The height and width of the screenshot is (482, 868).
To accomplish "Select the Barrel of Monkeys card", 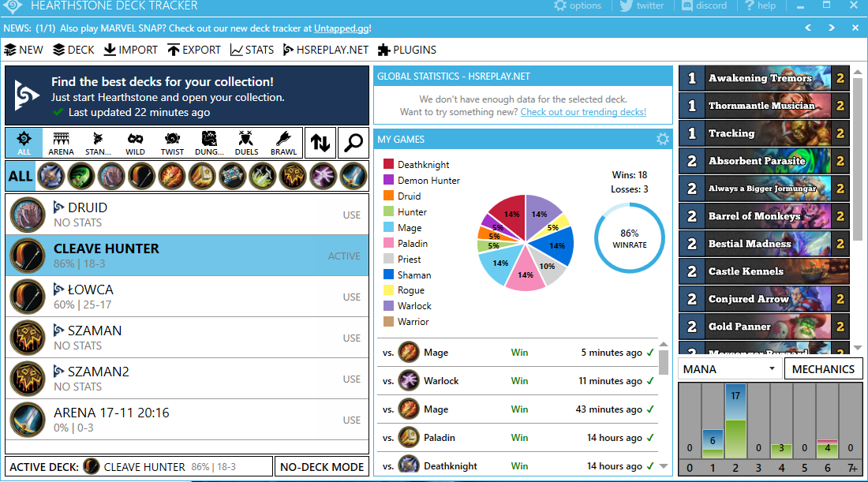I will coord(764,216).
